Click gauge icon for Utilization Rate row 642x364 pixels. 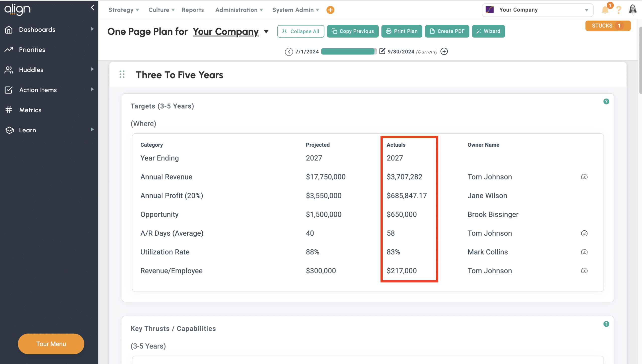coord(584,252)
